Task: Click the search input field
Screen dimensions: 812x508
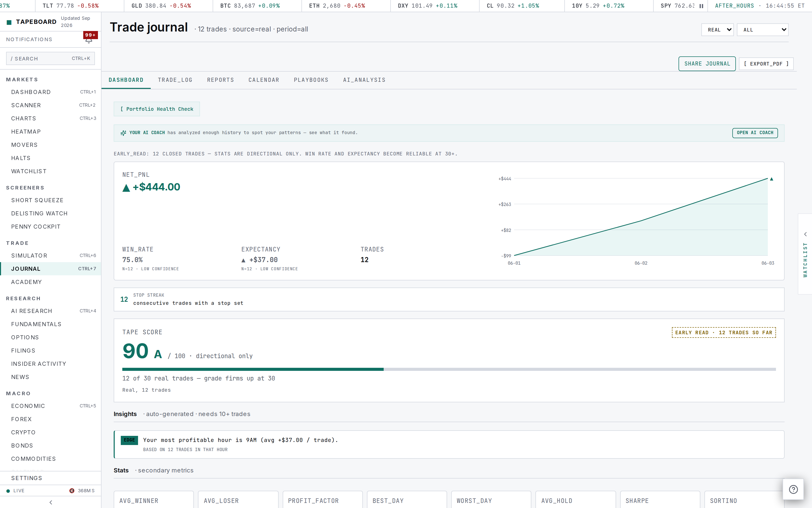Action: (x=50, y=58)
